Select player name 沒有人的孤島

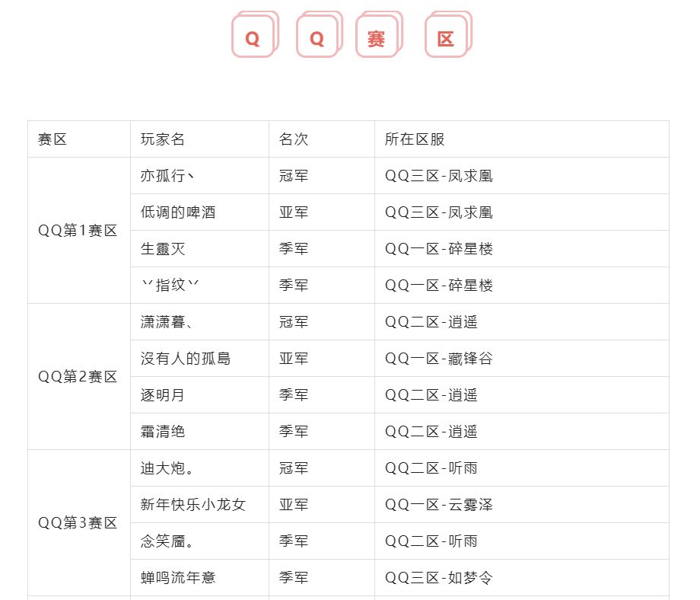(186, 359)
